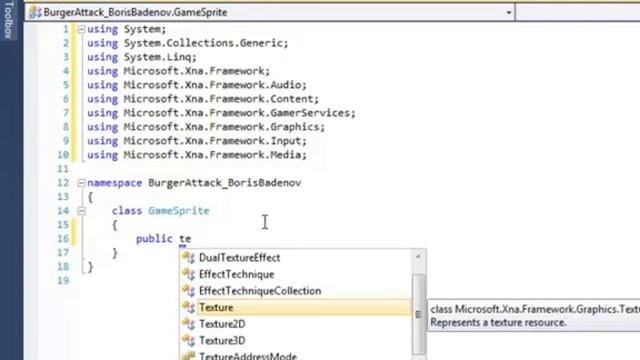640x360 pixels.
Task: Click 'System.Linq' on line 3
Action: (158, 57)
